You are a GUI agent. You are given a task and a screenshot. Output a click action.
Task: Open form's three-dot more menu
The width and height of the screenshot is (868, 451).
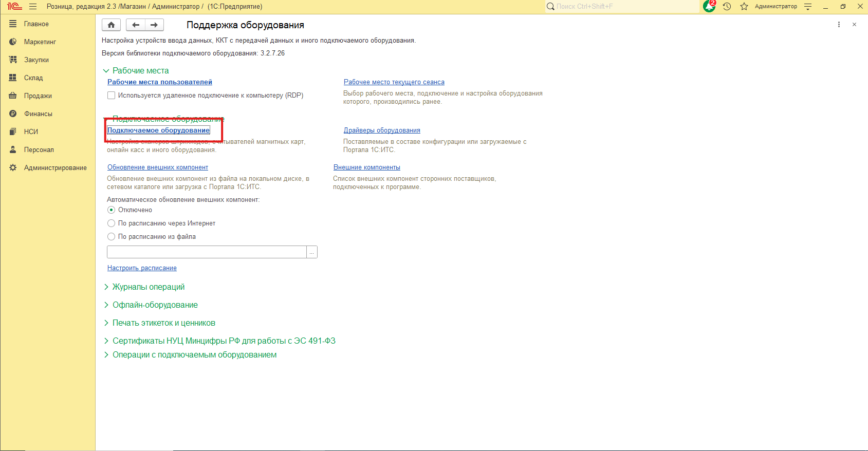click(839, 25)
